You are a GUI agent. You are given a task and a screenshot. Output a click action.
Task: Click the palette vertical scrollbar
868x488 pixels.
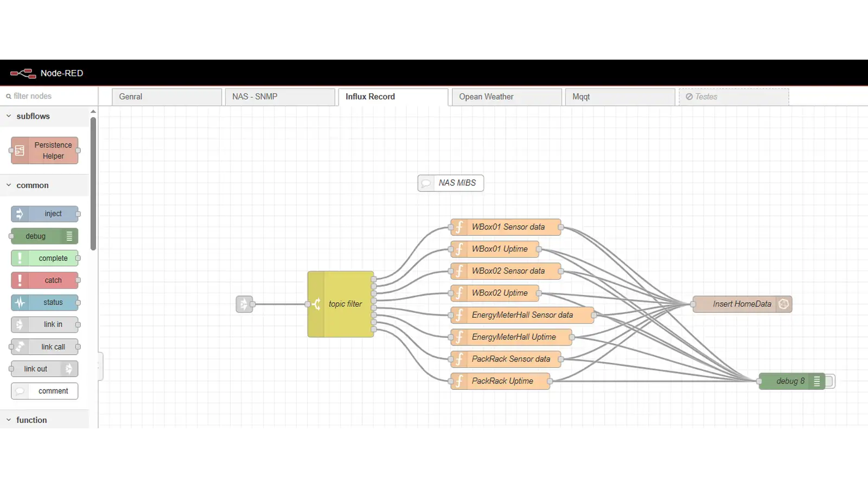point(93,184)
